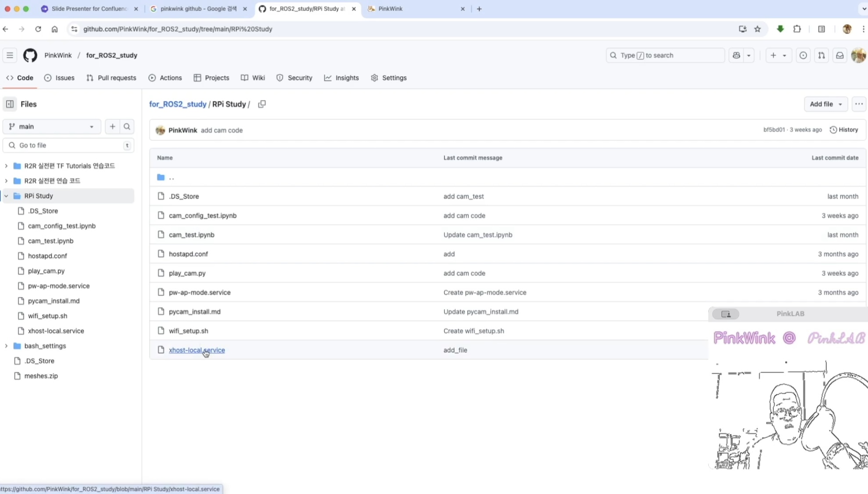This screenshot has height=494, width=868.
Task: Open the notifications inbox icon
Action: (x=839, y=55)
